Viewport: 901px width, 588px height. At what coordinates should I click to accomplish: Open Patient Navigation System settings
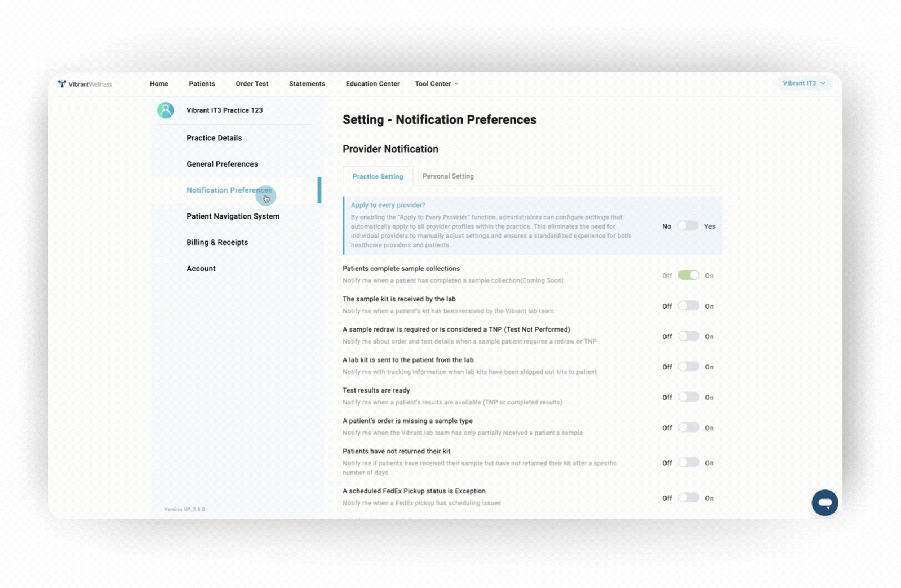coord(233,216)
